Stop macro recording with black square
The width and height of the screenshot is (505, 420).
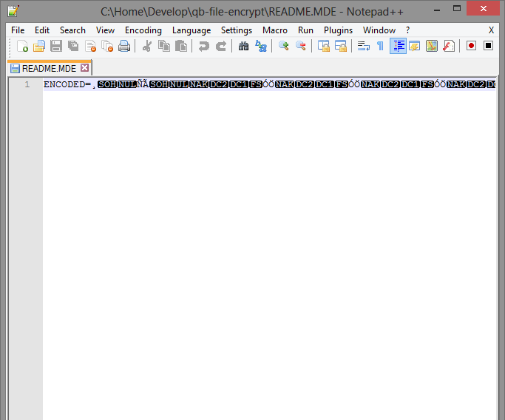coord(488,46)
